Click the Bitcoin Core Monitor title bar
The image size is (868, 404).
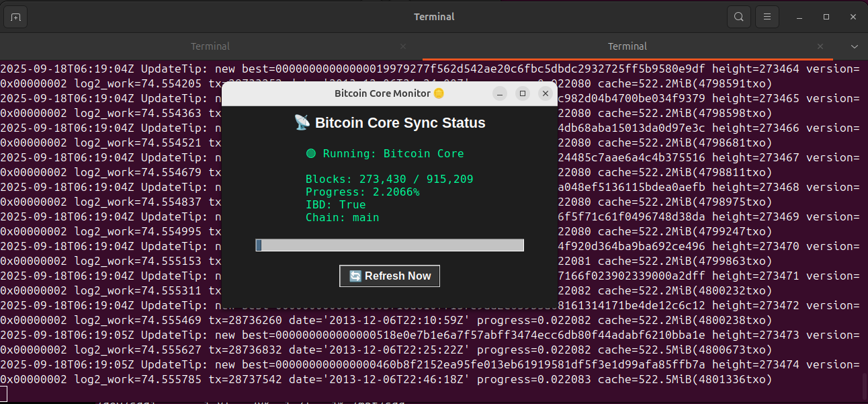point(383,93)
